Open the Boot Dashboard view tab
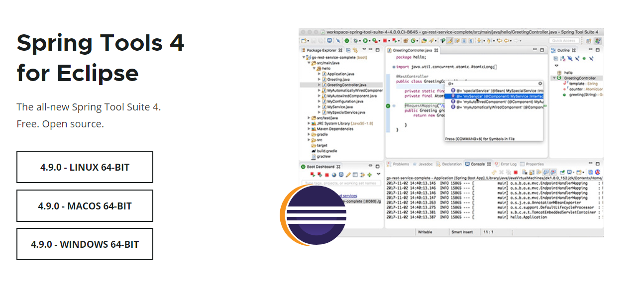 pos(321,167)
